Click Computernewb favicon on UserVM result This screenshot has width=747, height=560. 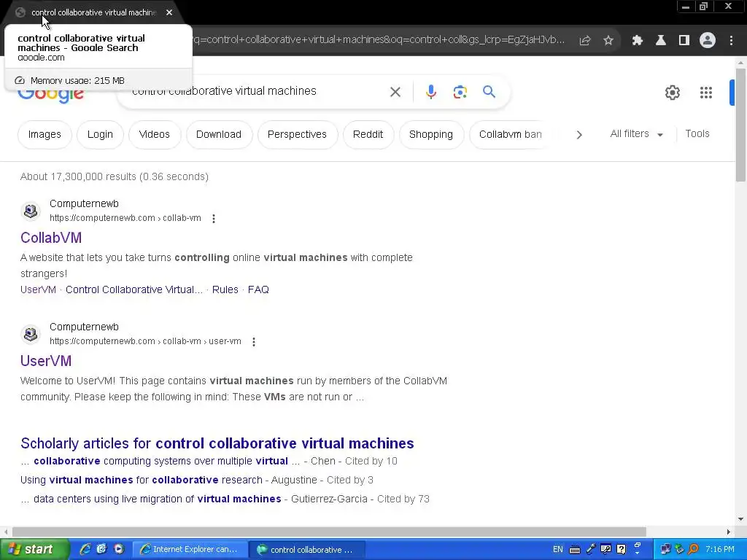[x=31, y=334]
